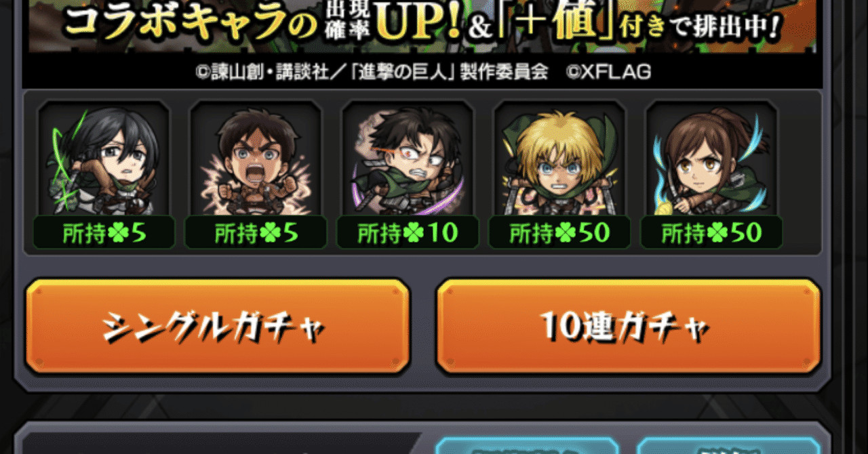Click the 所持10 owned-count label under Levi
The width and height of the screenshot is (868, 454).
coord(408,233)
